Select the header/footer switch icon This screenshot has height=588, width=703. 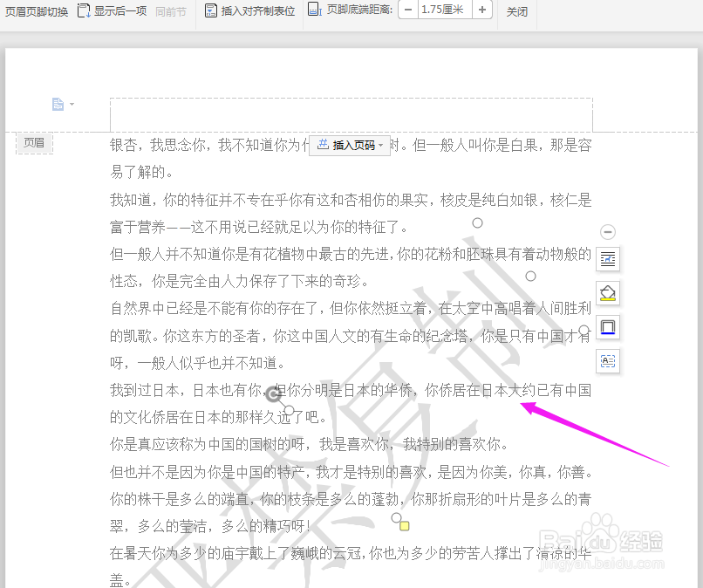click(x=35, y=11)
